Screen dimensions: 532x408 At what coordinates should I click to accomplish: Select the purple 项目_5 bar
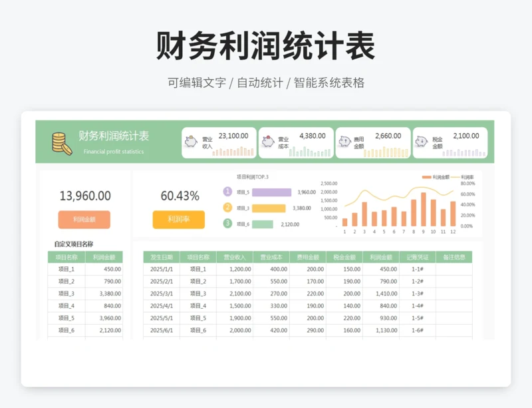271,192
